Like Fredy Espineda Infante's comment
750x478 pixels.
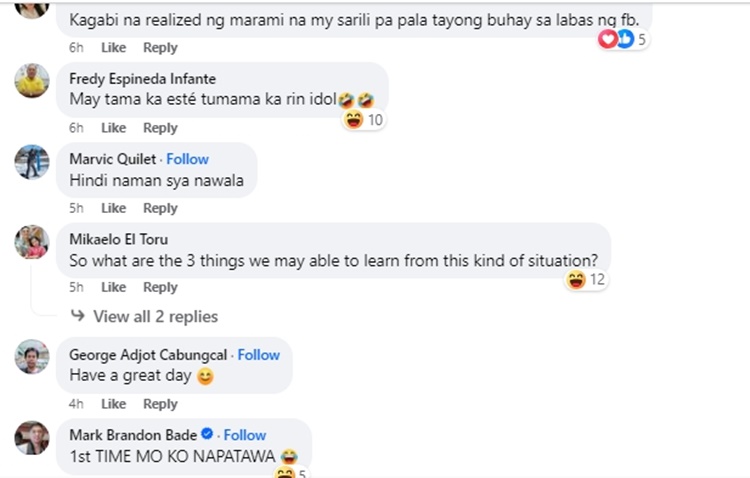(113, 128)
